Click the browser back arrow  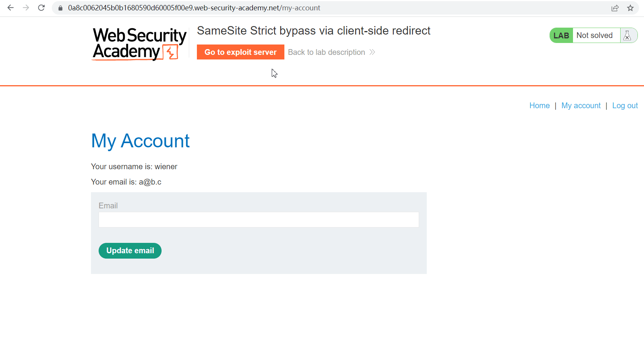click(x=11, y=8)
